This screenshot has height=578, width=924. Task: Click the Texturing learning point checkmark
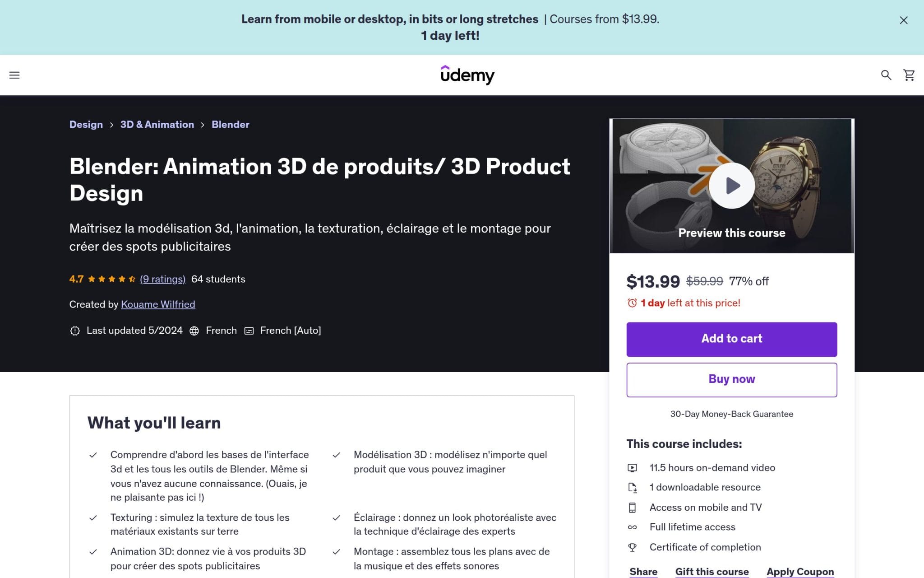[x=93, y=518]
